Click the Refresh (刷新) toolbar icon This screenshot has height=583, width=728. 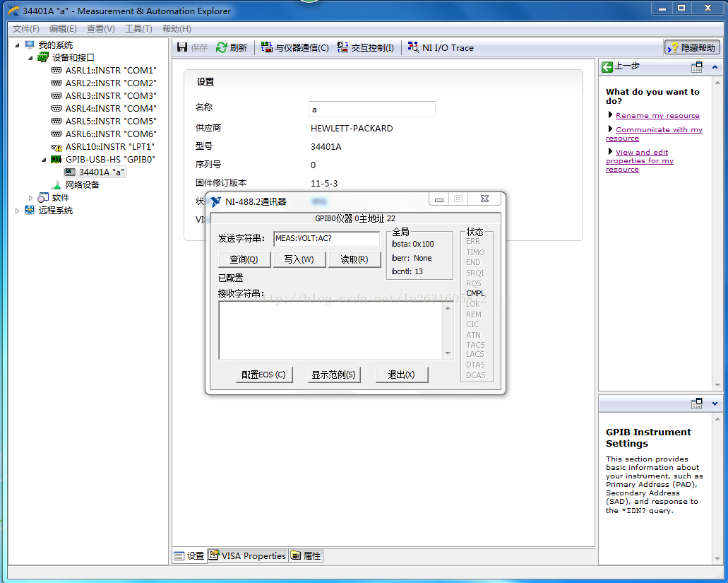pos(222,47)
